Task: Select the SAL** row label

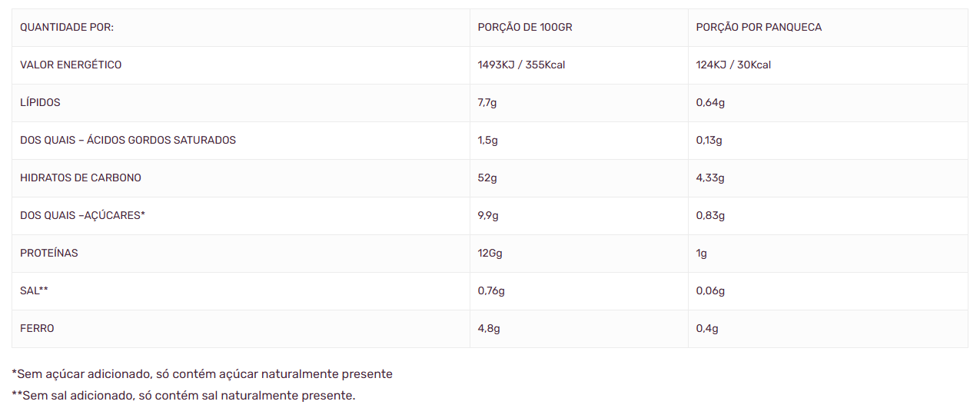Action: (x=34, y=291)
